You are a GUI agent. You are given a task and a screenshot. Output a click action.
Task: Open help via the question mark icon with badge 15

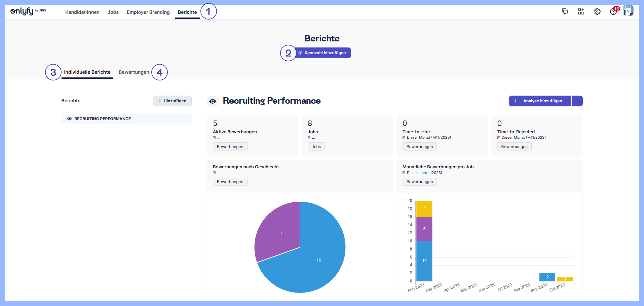point(613,11)
